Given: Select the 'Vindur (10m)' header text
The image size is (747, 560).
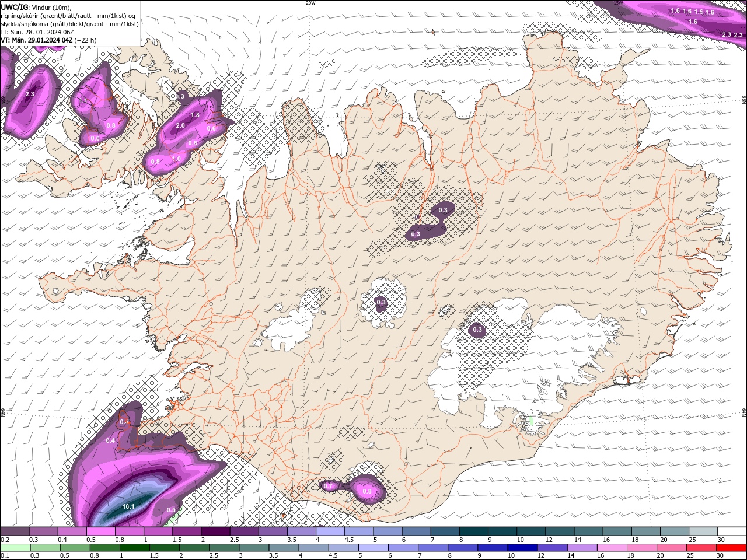Looking at the screenshot, I should click(x=50, y=7).
